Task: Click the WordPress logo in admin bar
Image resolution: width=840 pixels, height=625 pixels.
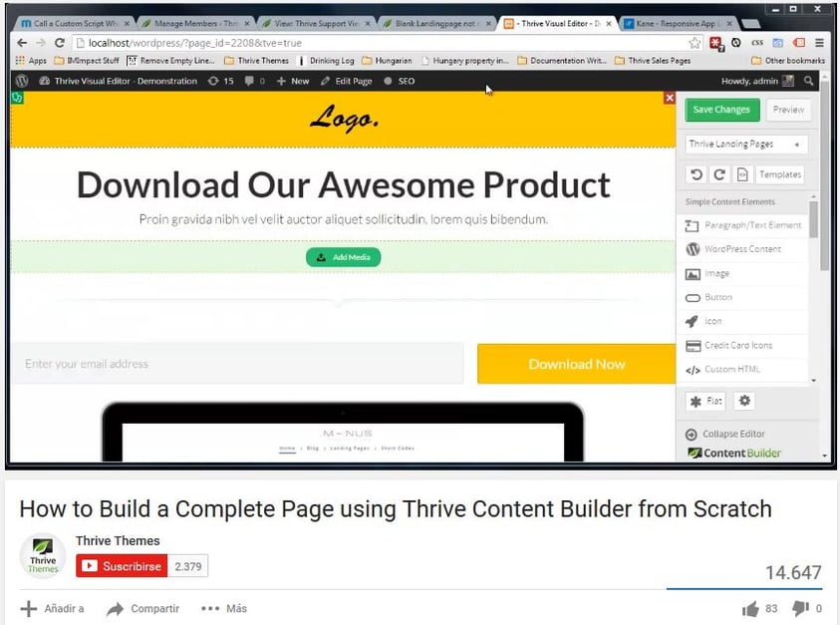Action: [22, 81]
